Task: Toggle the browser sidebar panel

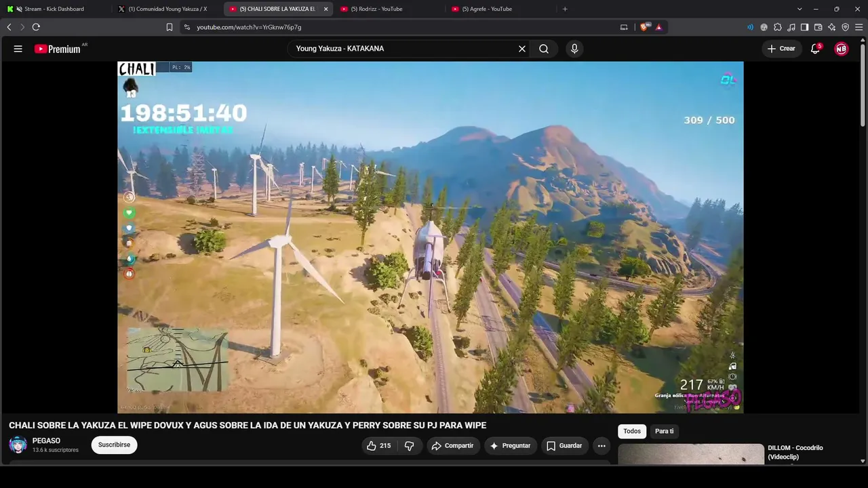Action: pyautogui.click(x=804, y=27)
